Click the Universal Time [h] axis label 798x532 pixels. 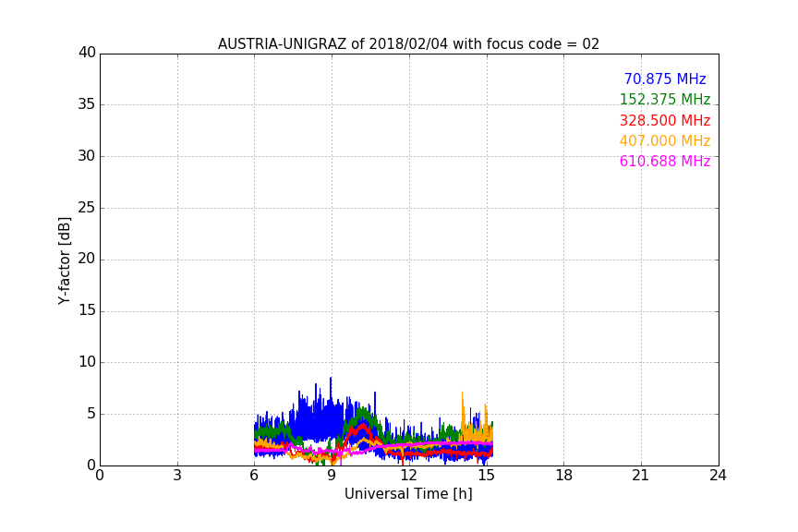pos(408,494)
